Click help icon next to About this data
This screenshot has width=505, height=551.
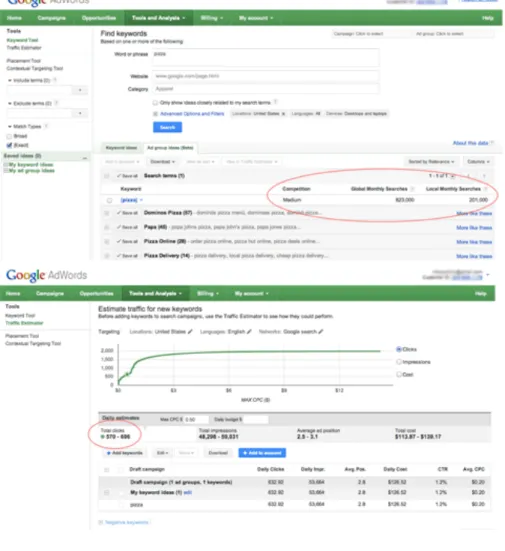[x=492, y=143]
